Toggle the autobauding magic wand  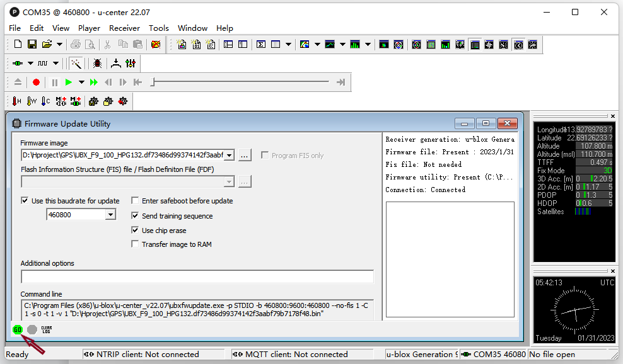(76, 63)
